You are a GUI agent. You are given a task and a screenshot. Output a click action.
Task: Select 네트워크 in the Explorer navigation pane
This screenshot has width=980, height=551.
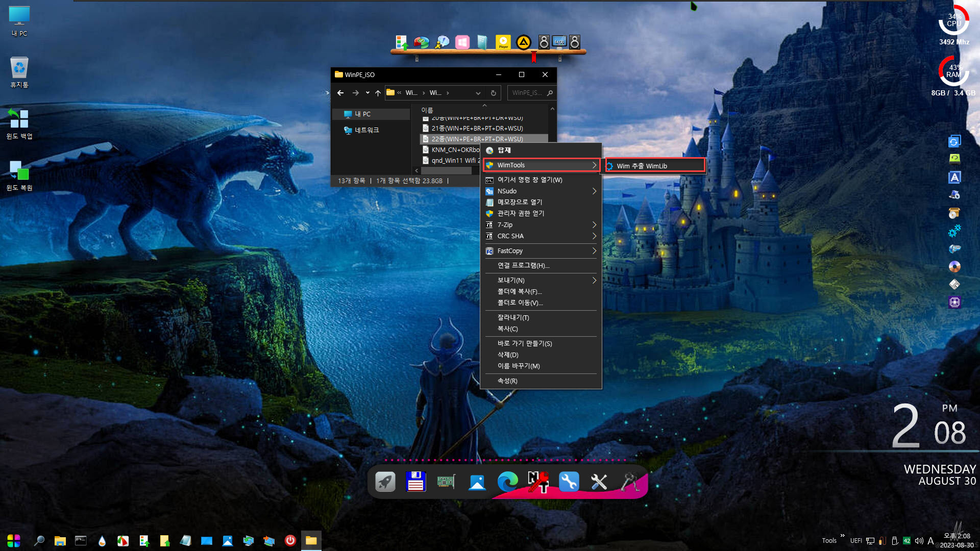pyautogui.click(x=371, y=130)
